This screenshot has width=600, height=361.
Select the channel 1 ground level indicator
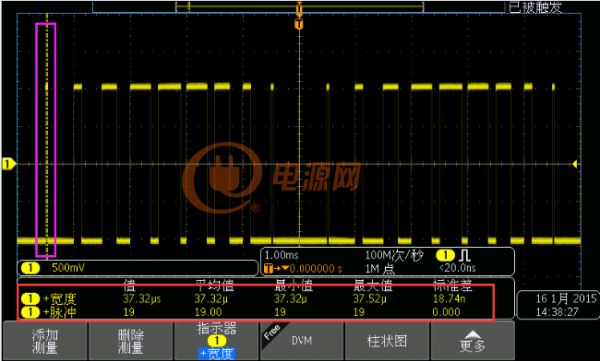(x=8, y=164)
